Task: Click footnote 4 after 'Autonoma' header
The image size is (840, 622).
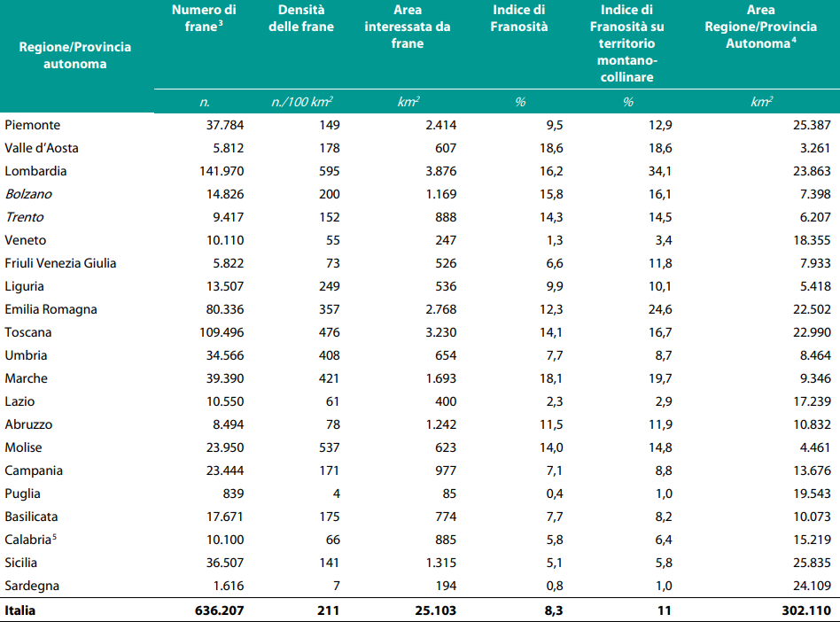Action: (793, 40)
